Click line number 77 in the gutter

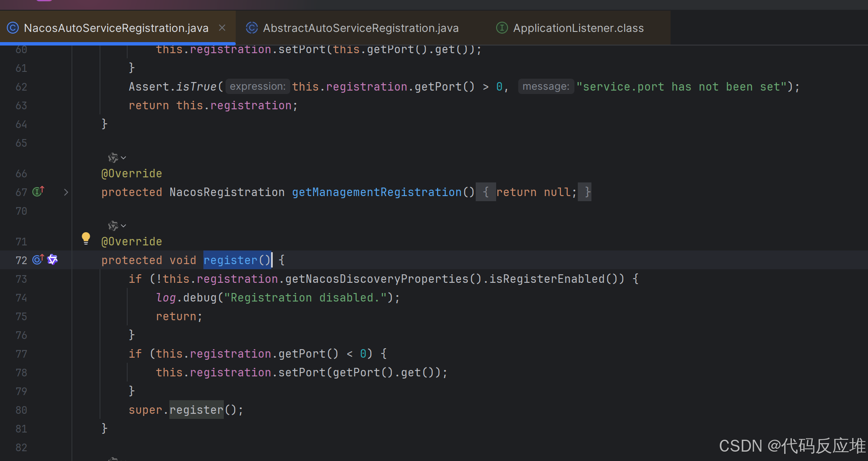coord(21,354)
